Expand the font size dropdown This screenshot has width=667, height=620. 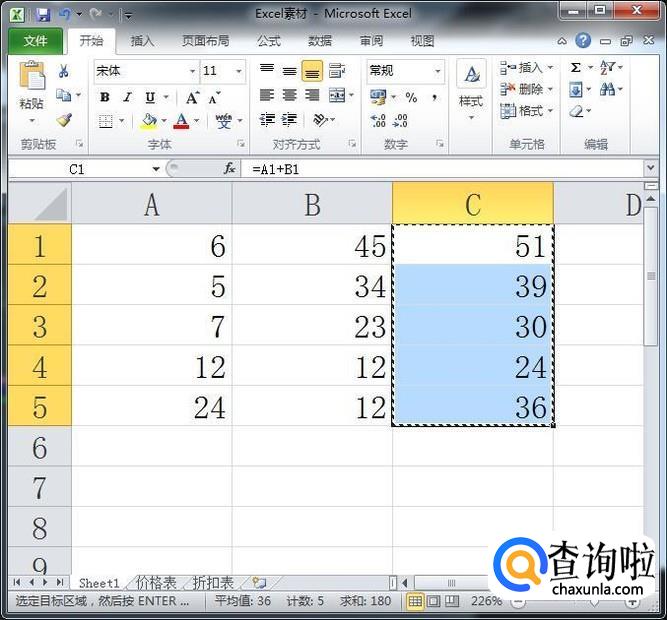click(238, 71)
